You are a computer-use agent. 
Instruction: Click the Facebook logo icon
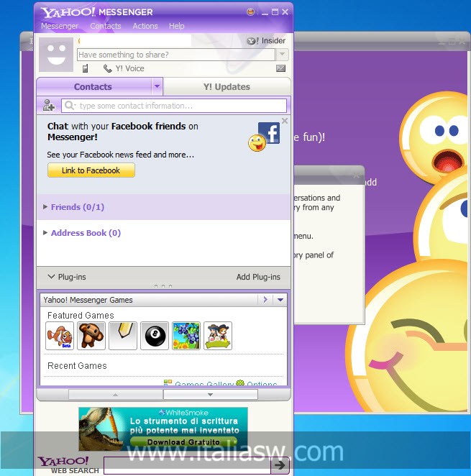pyautogui.click(x=269, y=132)
